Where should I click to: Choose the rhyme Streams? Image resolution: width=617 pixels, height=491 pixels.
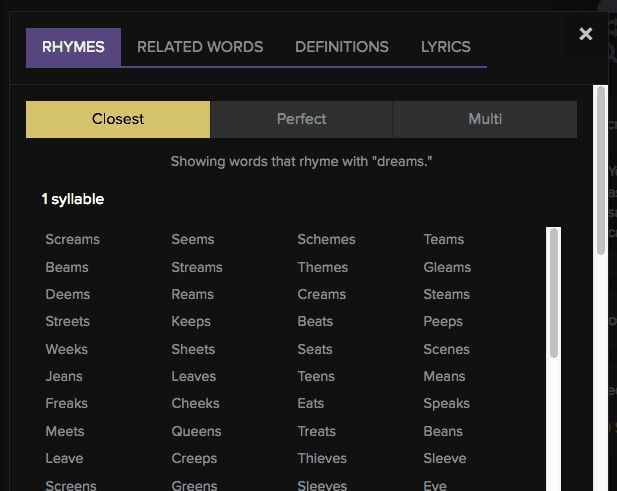click(196, 267)
